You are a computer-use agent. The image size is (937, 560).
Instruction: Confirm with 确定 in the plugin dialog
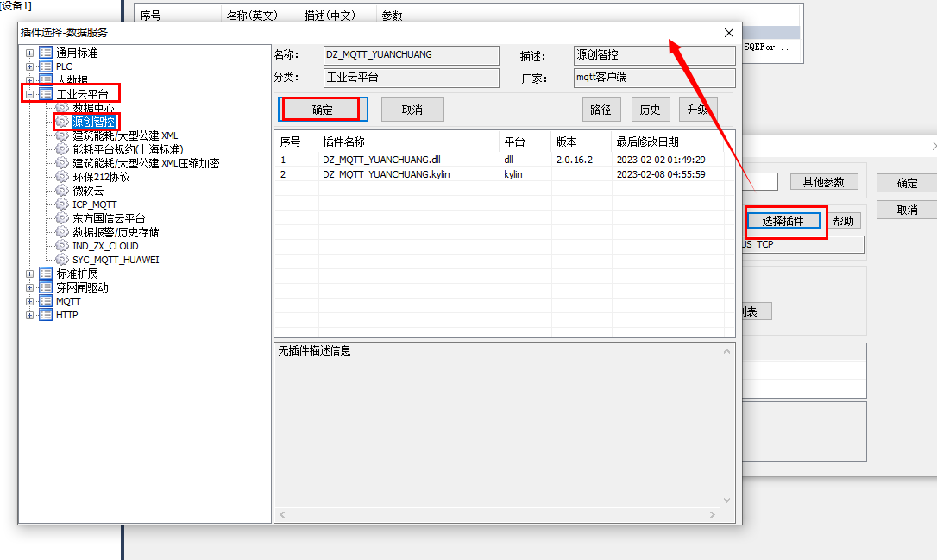(323, 110)
